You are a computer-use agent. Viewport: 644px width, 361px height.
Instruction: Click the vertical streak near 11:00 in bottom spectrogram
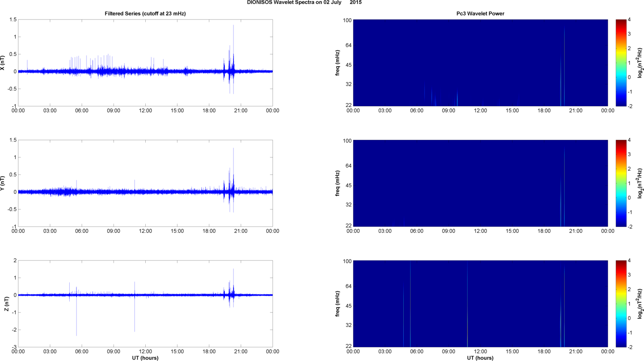pyautogui.click(x=467, y=304)
